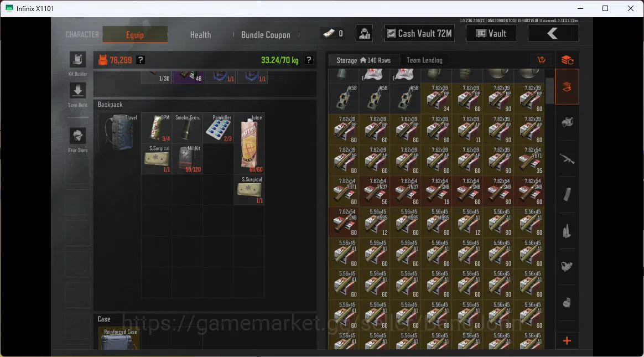
Task: Select 5.56x45 M995 ammo stack of 12
Action: (375, 223)
